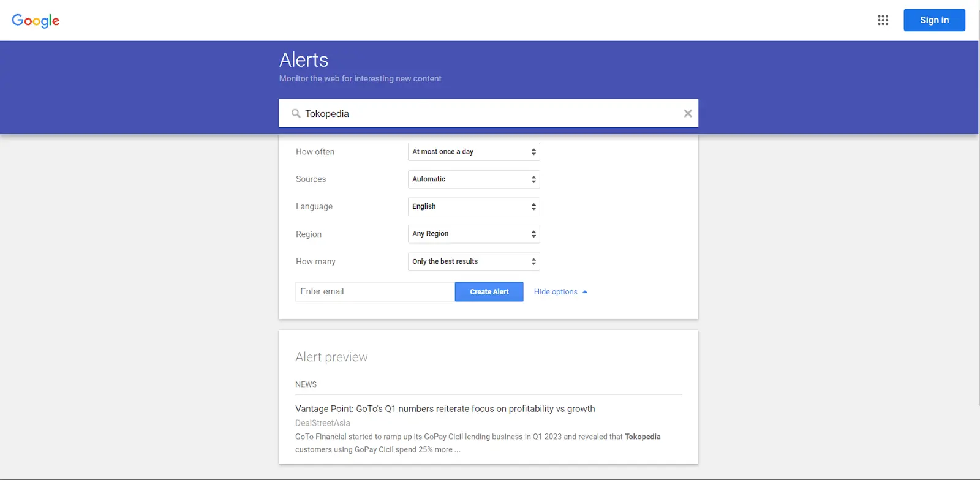Click the Google logo
Image resolution: width=980 pixels, height=480 pixels.
[36, 20]
